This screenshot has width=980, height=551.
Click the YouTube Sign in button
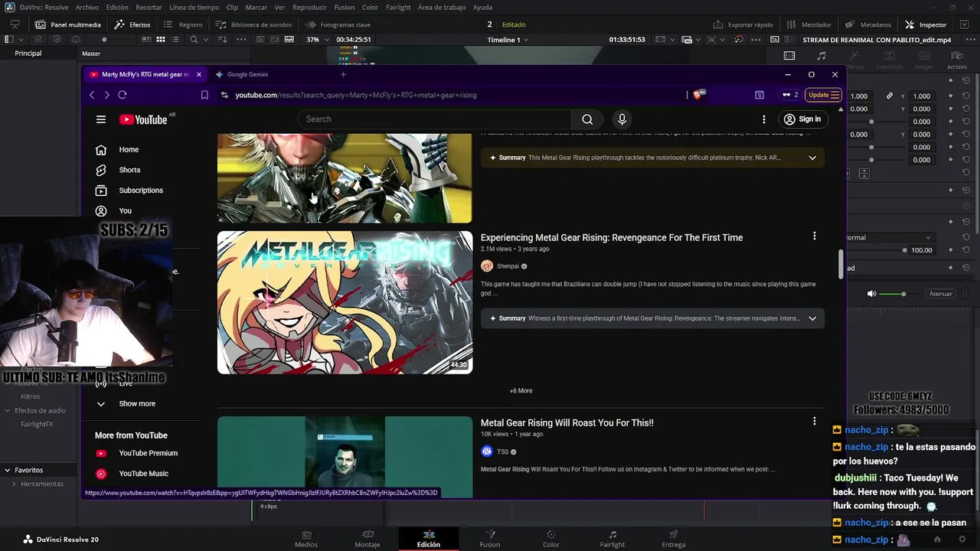click(x=802, y=119)
